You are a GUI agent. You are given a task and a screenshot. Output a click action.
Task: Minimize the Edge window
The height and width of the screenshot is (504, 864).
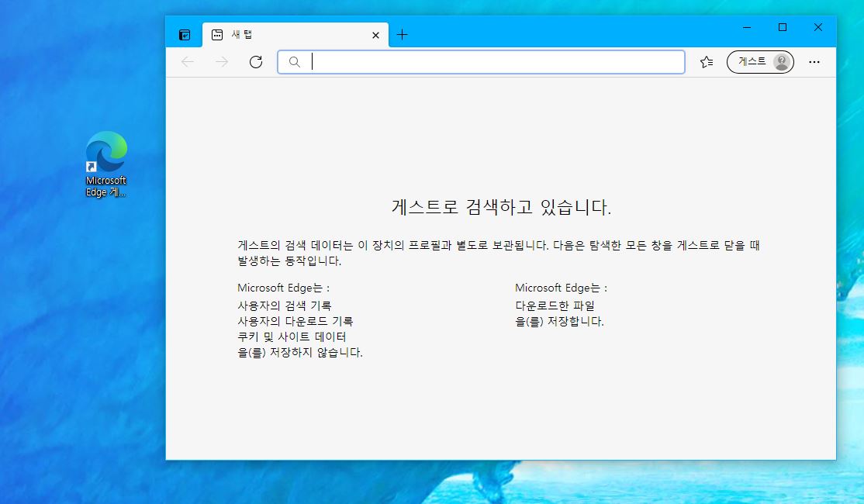pyautogui.click(x=747, y=27)
